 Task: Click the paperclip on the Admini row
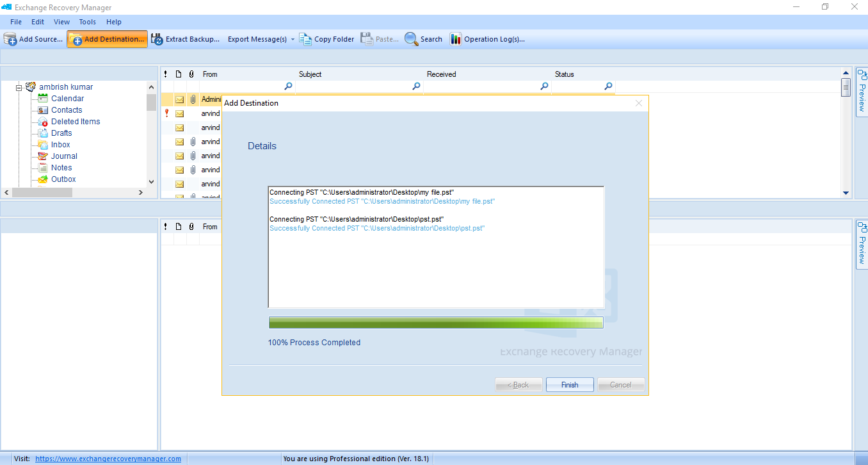(193, 99)
